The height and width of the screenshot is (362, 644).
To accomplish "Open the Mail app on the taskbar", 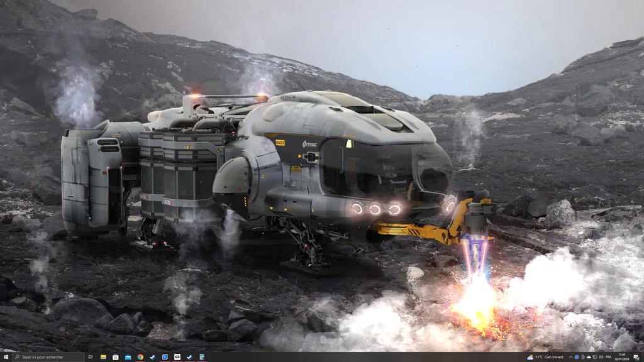I will pos(128,357).
